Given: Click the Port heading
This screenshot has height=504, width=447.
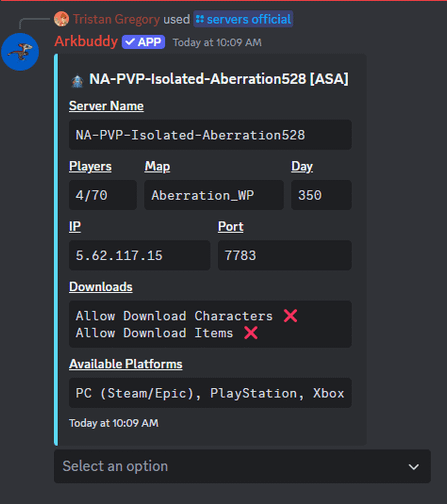Looking at the screenshot, I should [231, 227].
